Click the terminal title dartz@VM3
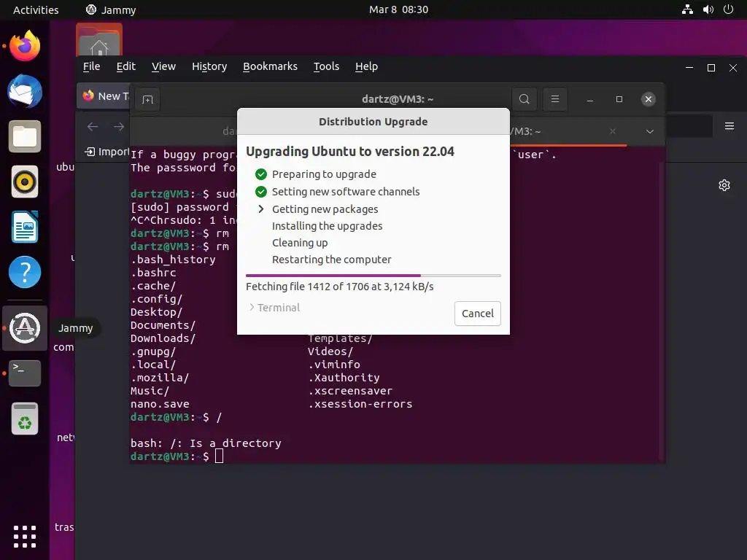This screenshot has height=560, width=747. tap(398, 99)
